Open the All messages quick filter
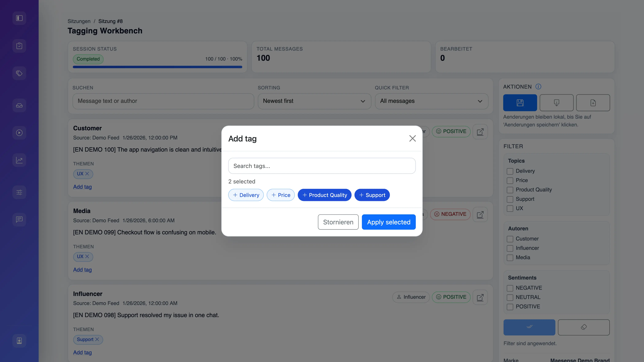 431,101
